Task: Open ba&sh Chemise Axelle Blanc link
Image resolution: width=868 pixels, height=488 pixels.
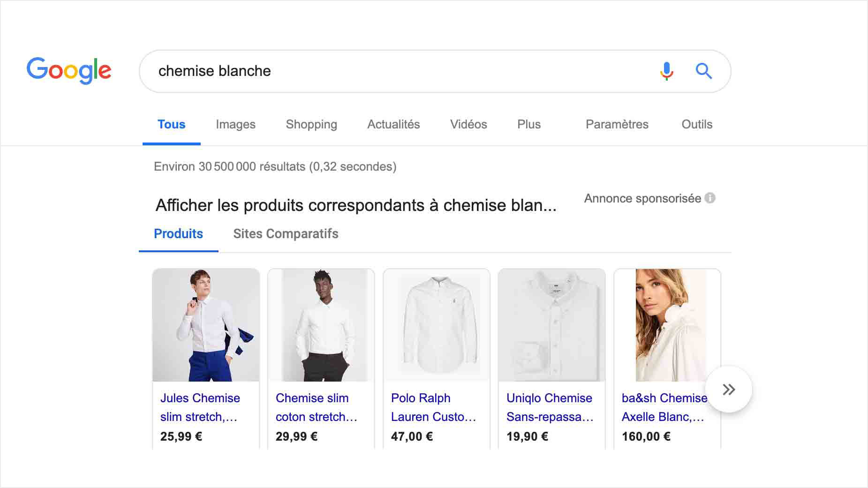Action: pos(664,407)
